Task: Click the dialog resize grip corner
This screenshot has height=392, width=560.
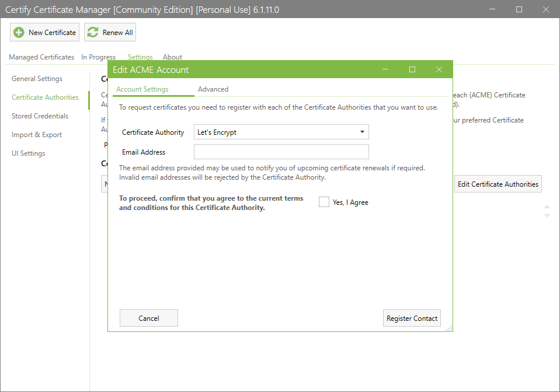Action: click(x=449, y=328)
